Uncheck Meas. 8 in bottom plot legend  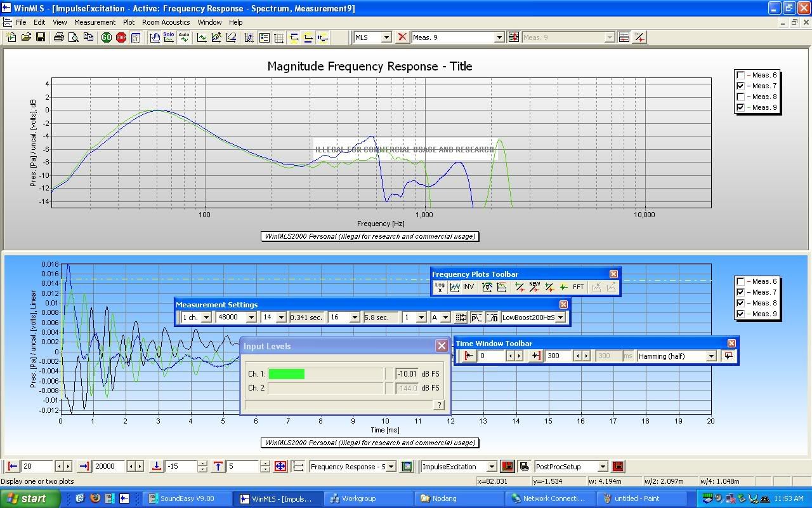(741, 303)
